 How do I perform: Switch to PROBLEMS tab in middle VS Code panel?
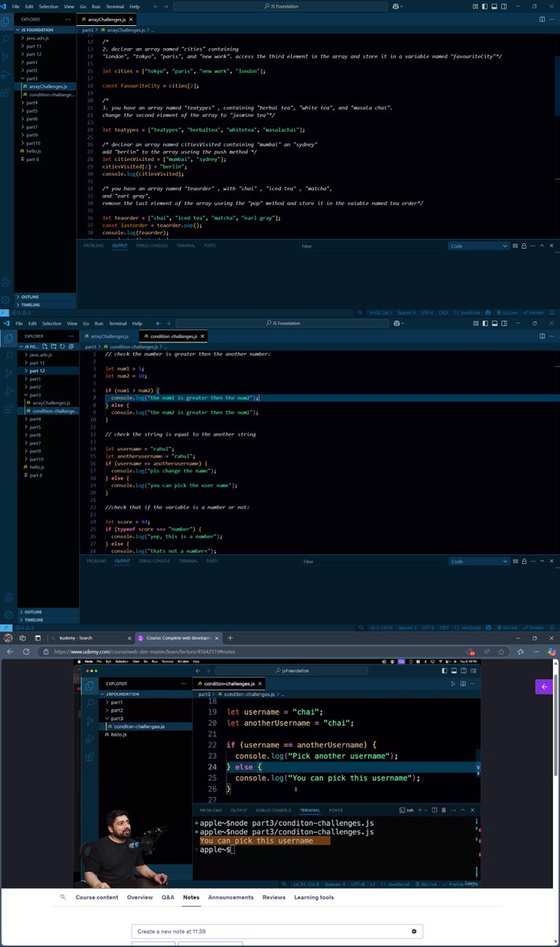(96, 561)
